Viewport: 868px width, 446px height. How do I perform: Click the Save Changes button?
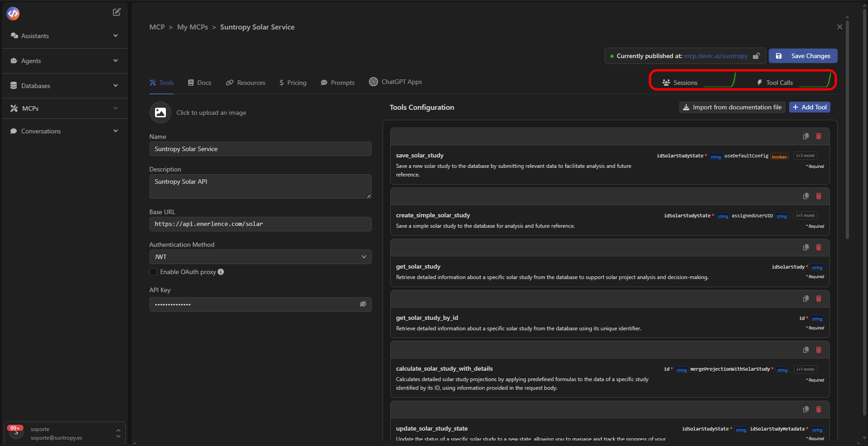tap(803, 56)
